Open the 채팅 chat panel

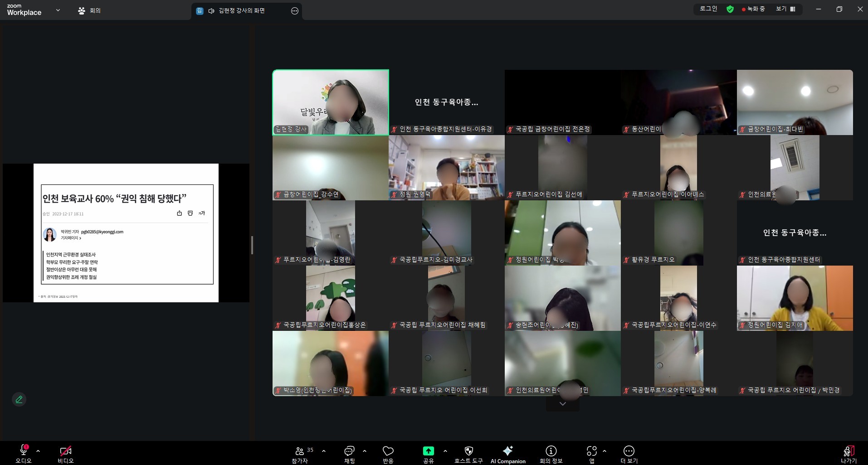(x=349, y=454)
